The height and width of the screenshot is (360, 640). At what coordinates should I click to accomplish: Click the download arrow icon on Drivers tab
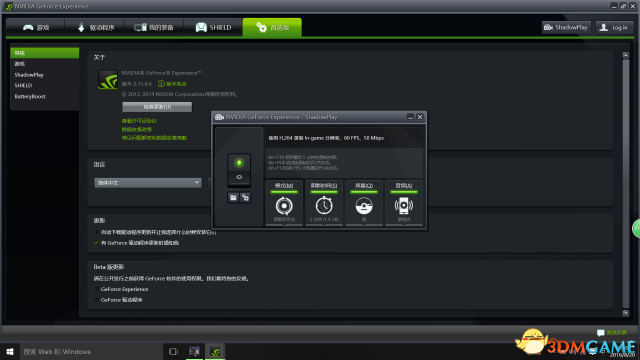[x=81, y=27]
